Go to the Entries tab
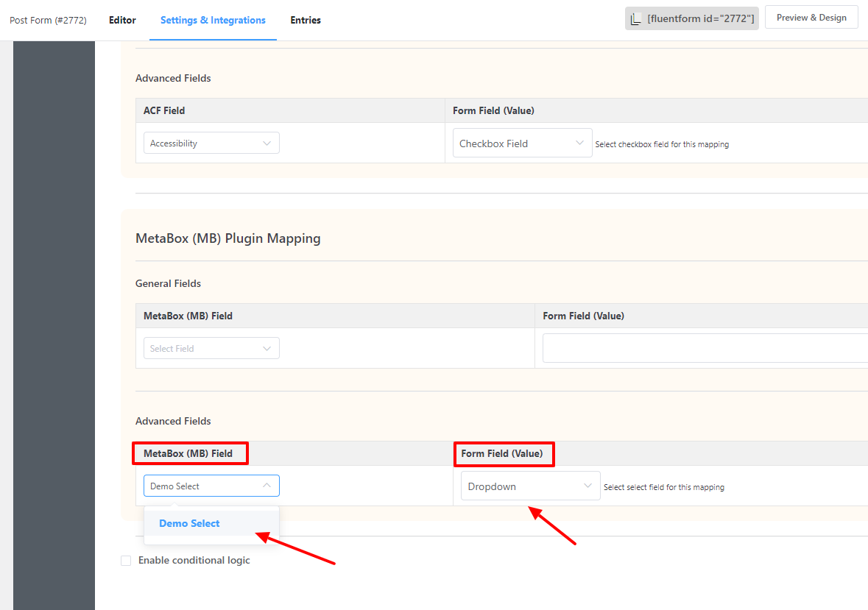The height and width of the screenshot is (610, 868). pos(306,20)
